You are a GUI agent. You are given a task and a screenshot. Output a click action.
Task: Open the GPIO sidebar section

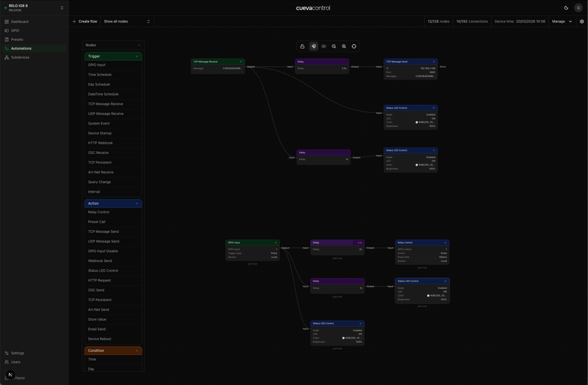click(15, 31)
